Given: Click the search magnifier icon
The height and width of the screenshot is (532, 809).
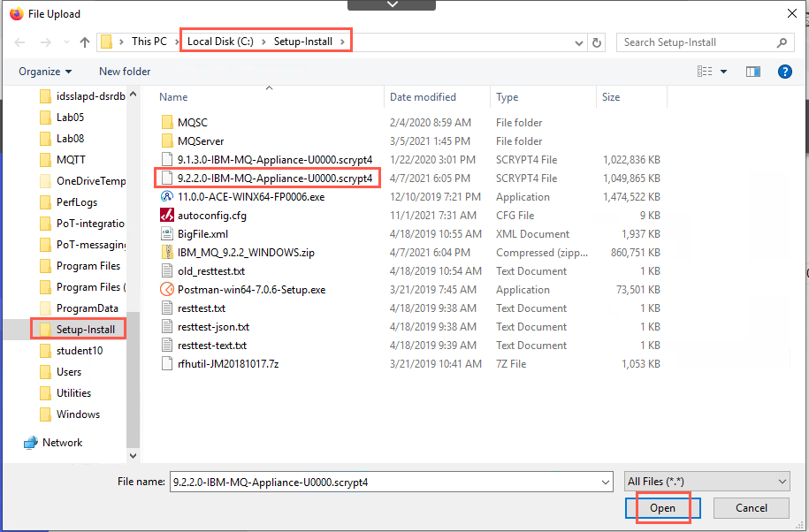Looking at the screenshot, I should point(782,42).
